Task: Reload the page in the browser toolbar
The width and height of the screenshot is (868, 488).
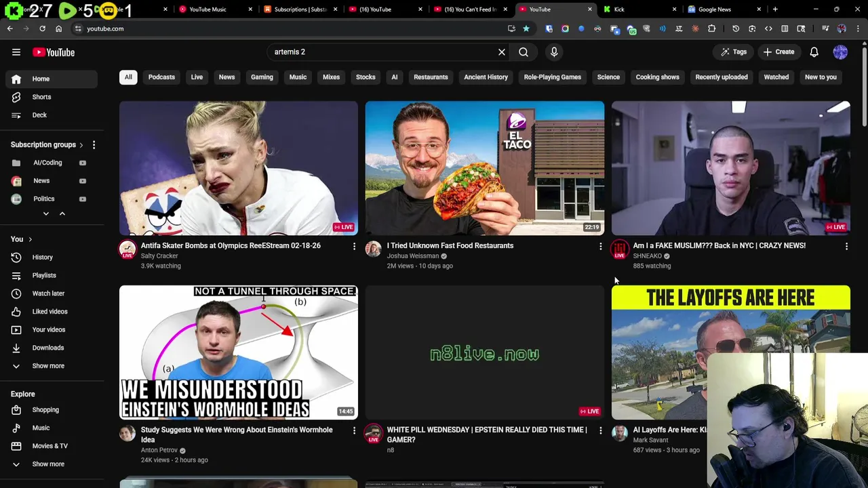Action: click(42, 28)
